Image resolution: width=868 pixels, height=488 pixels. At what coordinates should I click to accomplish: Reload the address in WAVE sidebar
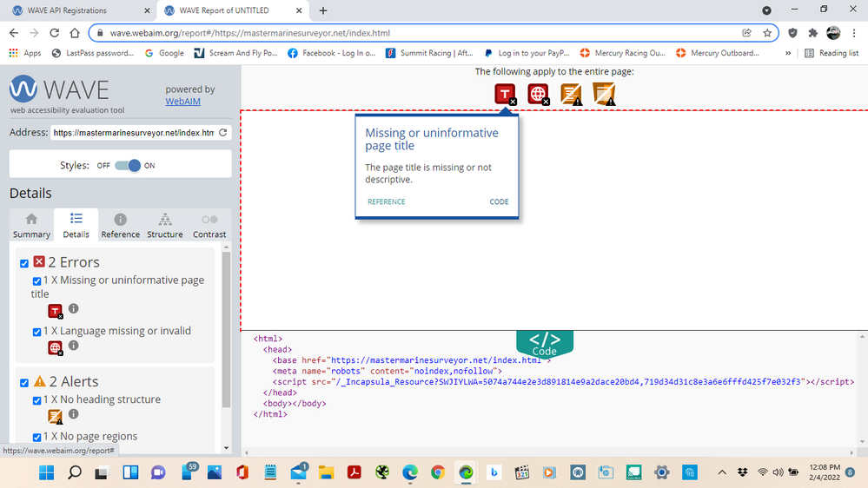point(223,133)
